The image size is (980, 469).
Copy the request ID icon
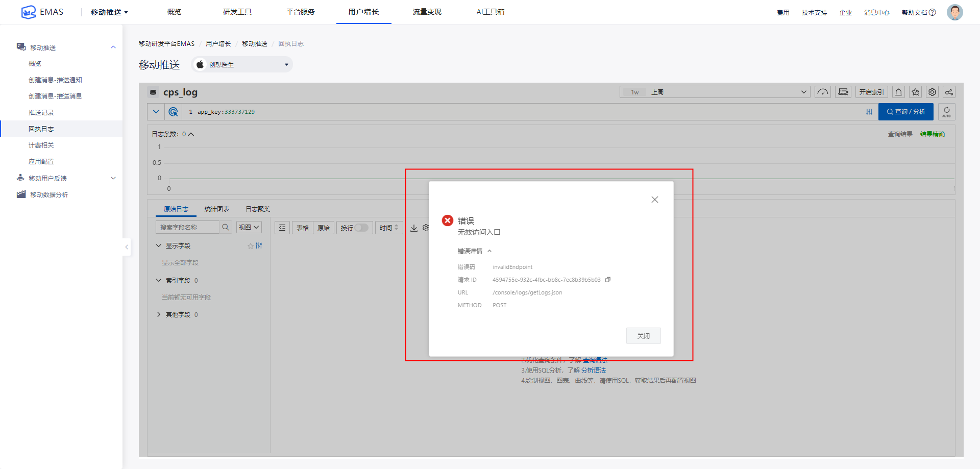[x=608, y=280]
